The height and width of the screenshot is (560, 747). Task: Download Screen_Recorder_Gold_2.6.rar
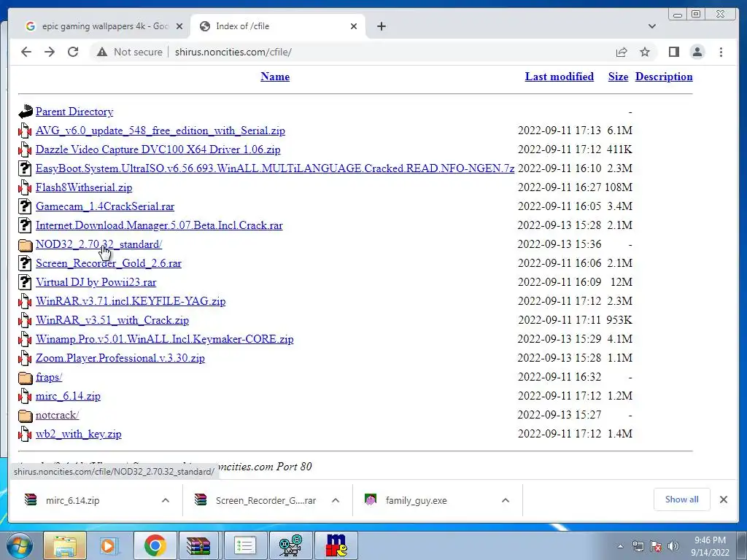(109, 263)
